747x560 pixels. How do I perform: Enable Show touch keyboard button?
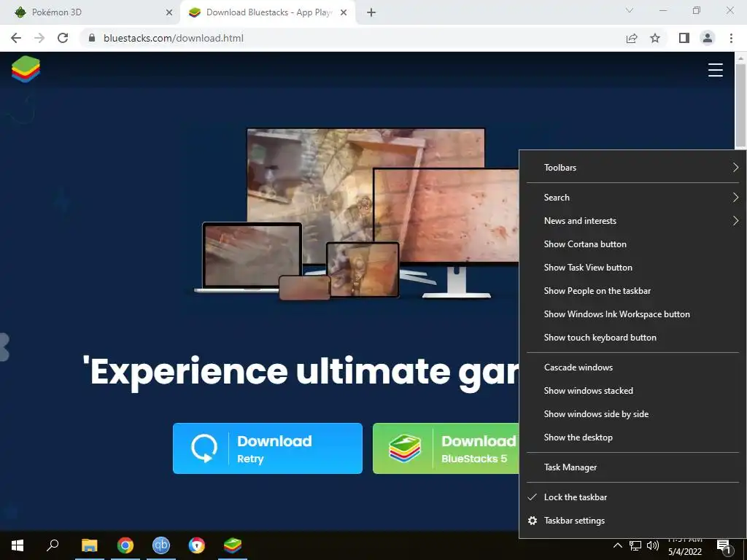(x=632, y=338)
